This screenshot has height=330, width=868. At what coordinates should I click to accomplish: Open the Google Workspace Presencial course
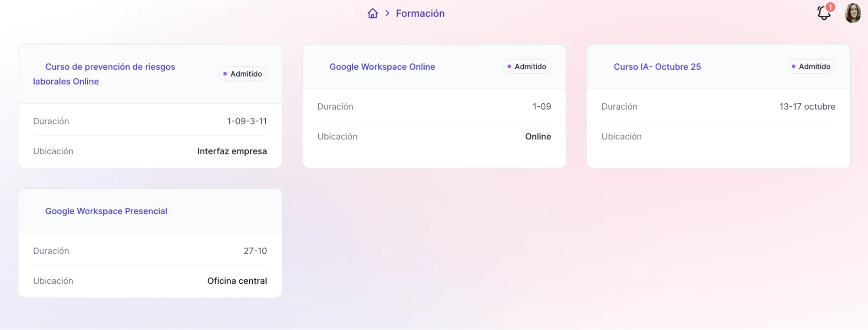[x=106, y=211]
